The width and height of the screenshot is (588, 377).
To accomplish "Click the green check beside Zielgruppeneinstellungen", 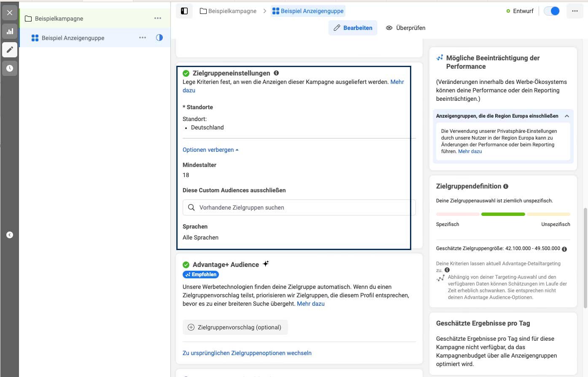I will [x=186, y=73].
